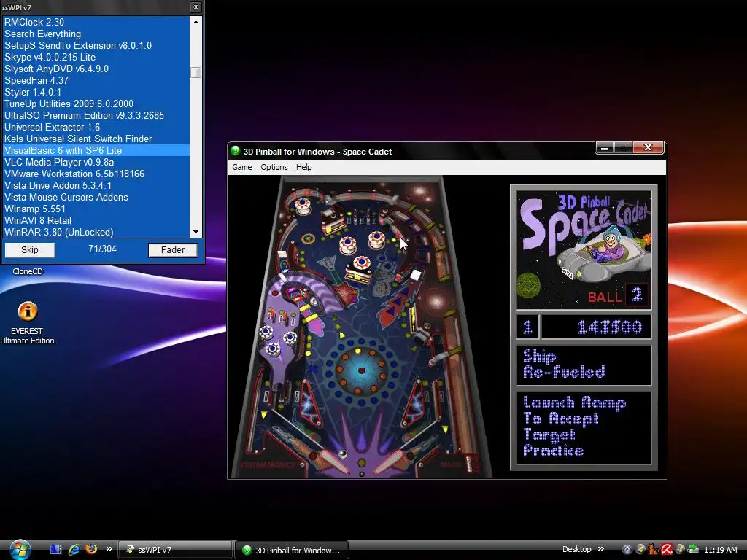Select Kels Universal Silent Switch Finder
The height and width of the screenshot is (560, 747).
[97, 139]
